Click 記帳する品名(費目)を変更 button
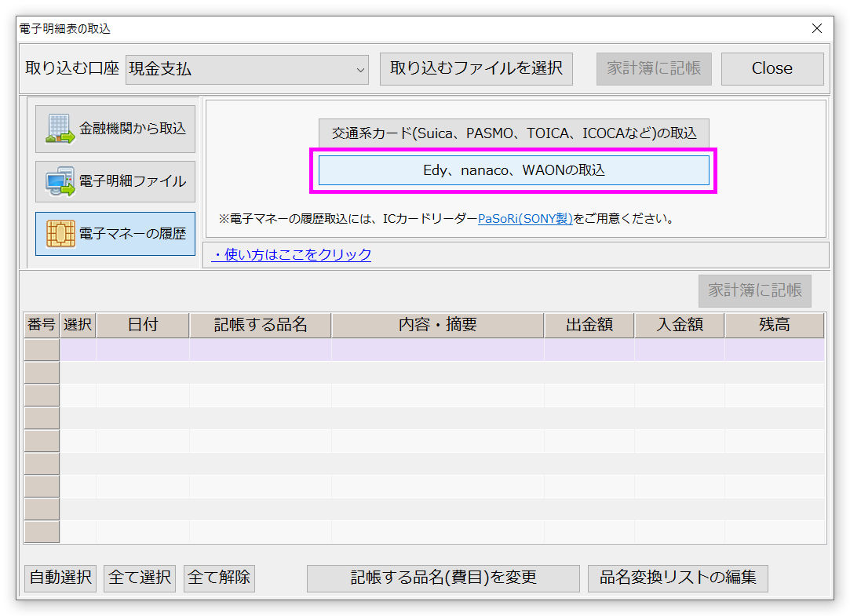 443,578
